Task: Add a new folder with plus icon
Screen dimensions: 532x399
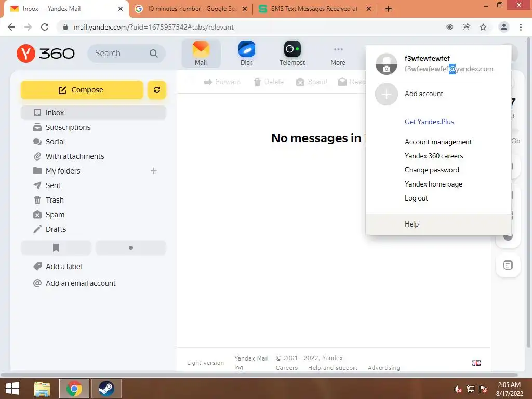Action: point(154,171)
